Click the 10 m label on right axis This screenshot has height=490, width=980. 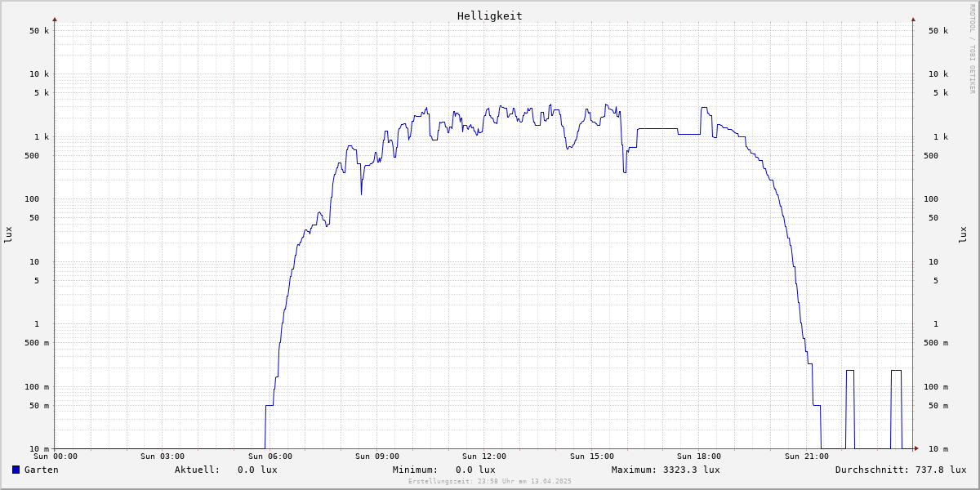[938, 449]
